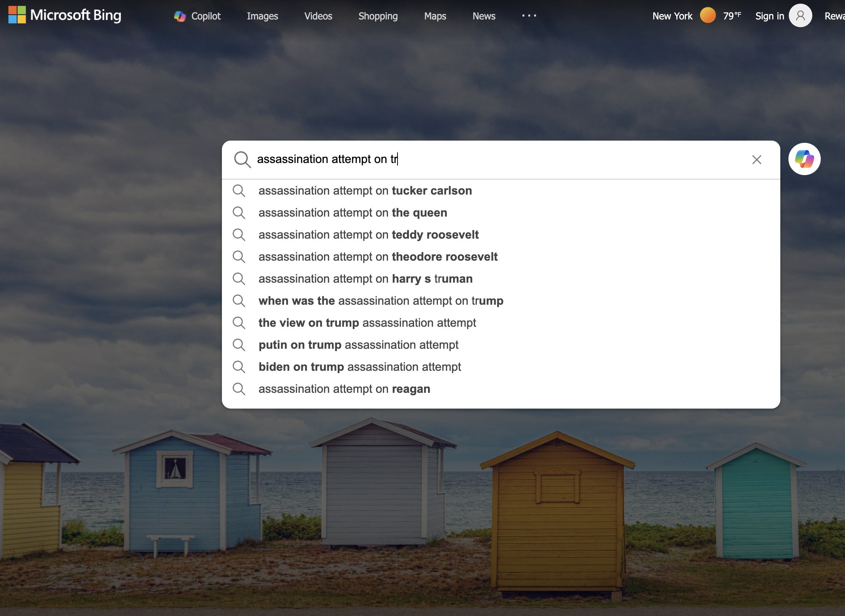This screenshot has height=616, width=845.
Task: Click magnifier icon beside the queen suggestion
Action: point(239,213)
